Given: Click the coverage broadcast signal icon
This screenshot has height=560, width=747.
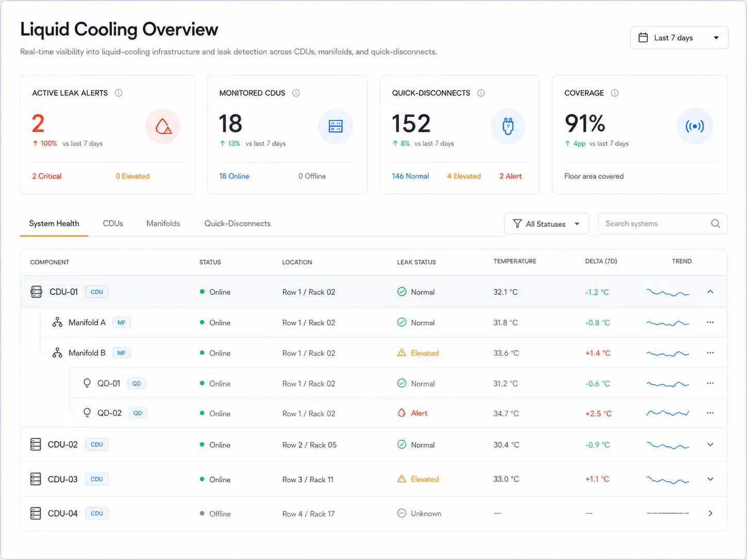Looking at the screenshot, I should click(x=694, y=126).
